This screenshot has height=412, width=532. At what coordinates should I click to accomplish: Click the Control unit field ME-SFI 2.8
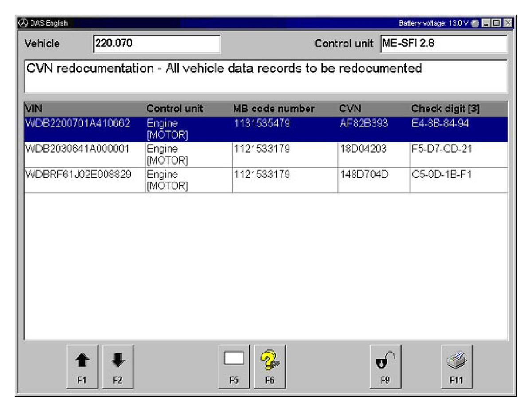[x=443, y=44]
